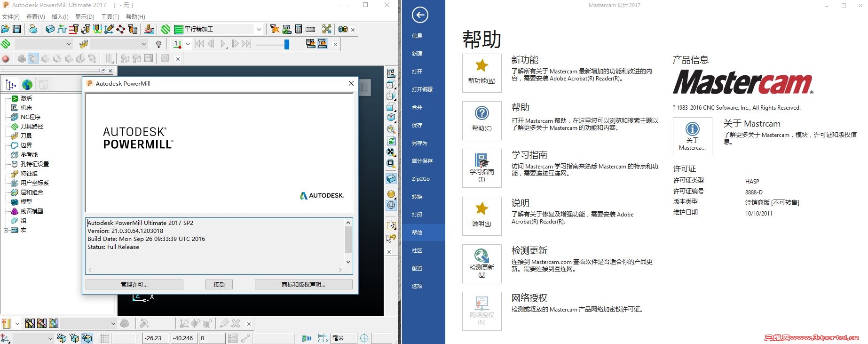Viewport: 868px width, 344px height.
Task: Open the 学习指南 tutorial tile
Action: [481, 168]
